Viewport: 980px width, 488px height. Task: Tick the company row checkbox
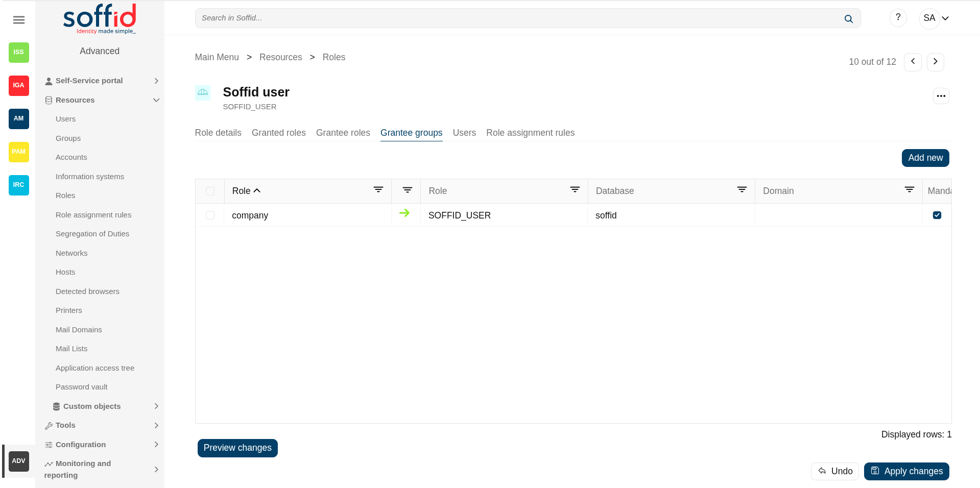coord(210,215)
